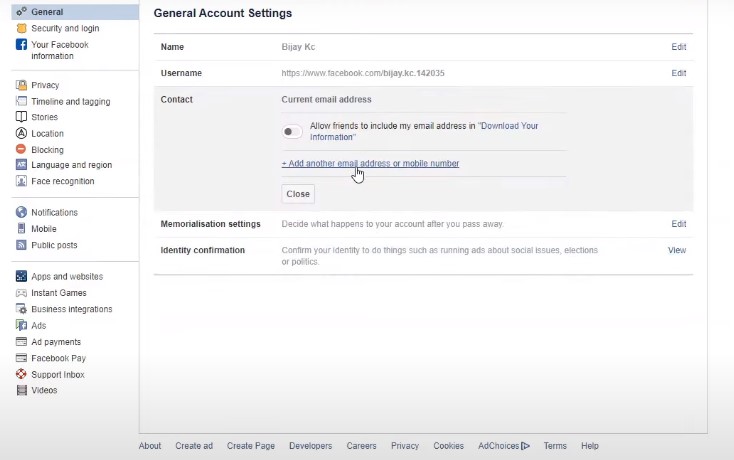734x460 pixels.
Task: Click the Ads icon in sidebar
Action: point(22,325)
